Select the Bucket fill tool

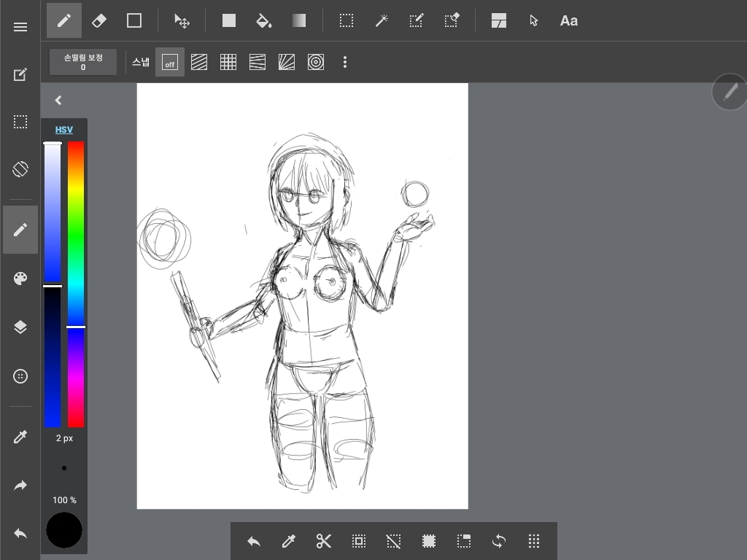pos(264,20)
